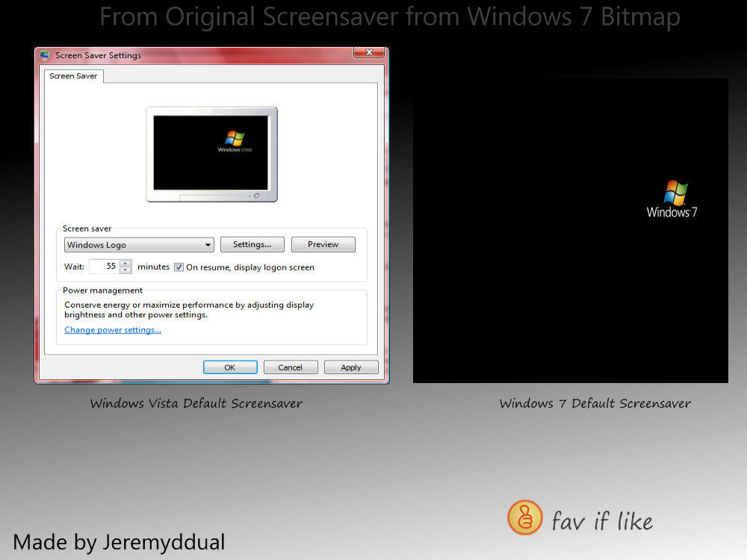The width and height of the screenshot is (747, 560).
Task: Close the Screen Saver Settings window
Action: [x=370, y=52]
